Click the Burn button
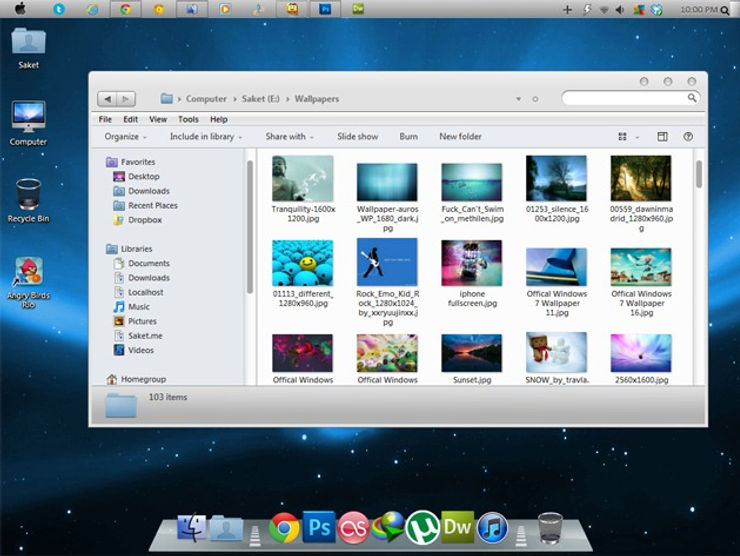Viewport: 740px width, 556px height. (x=408, y=136)
